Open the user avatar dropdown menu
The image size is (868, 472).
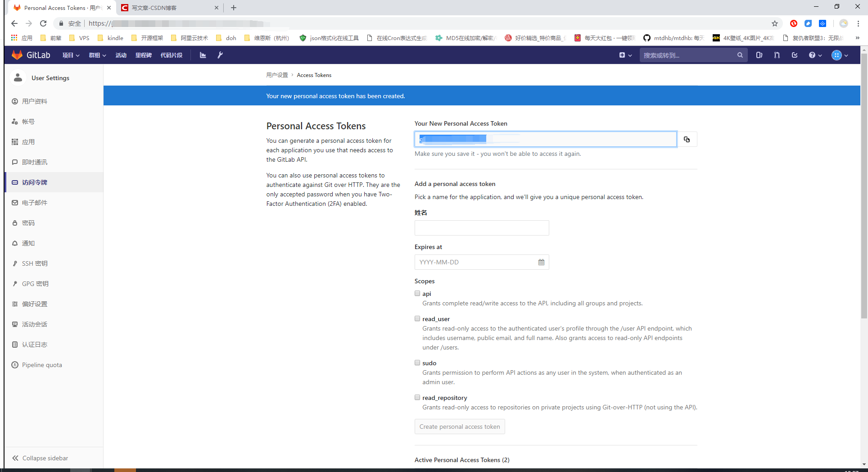(840, 55)
